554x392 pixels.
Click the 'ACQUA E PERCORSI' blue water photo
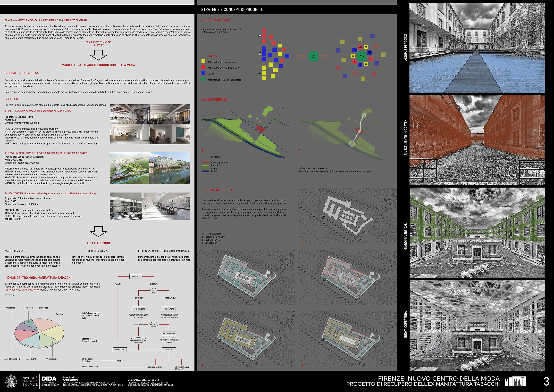click(x=477, y=48)
